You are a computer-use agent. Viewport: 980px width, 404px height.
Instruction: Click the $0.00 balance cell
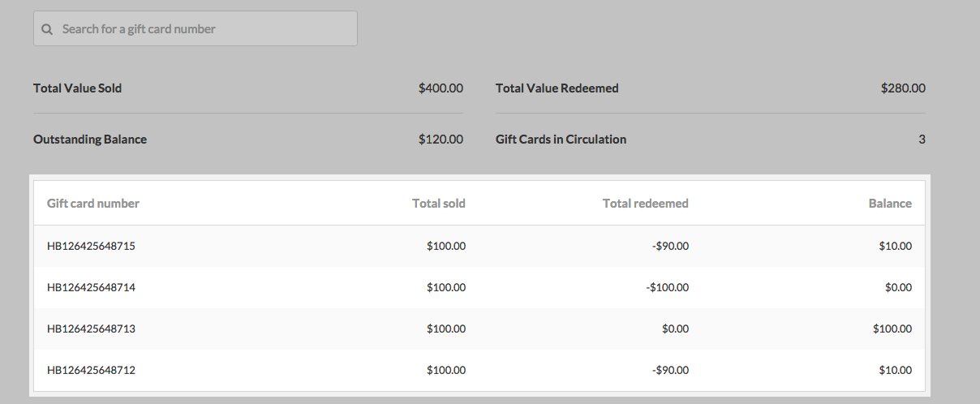898,287
